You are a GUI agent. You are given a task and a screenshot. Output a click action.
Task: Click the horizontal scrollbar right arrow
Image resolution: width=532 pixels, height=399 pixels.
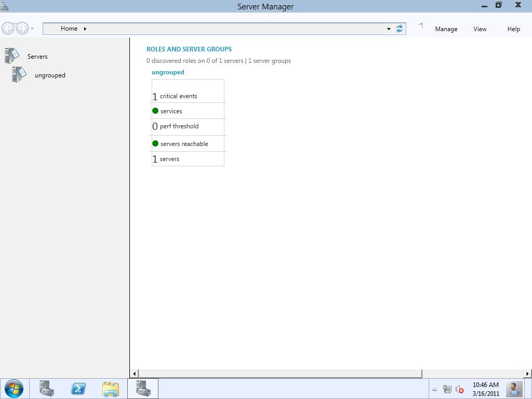click(528, 374)
